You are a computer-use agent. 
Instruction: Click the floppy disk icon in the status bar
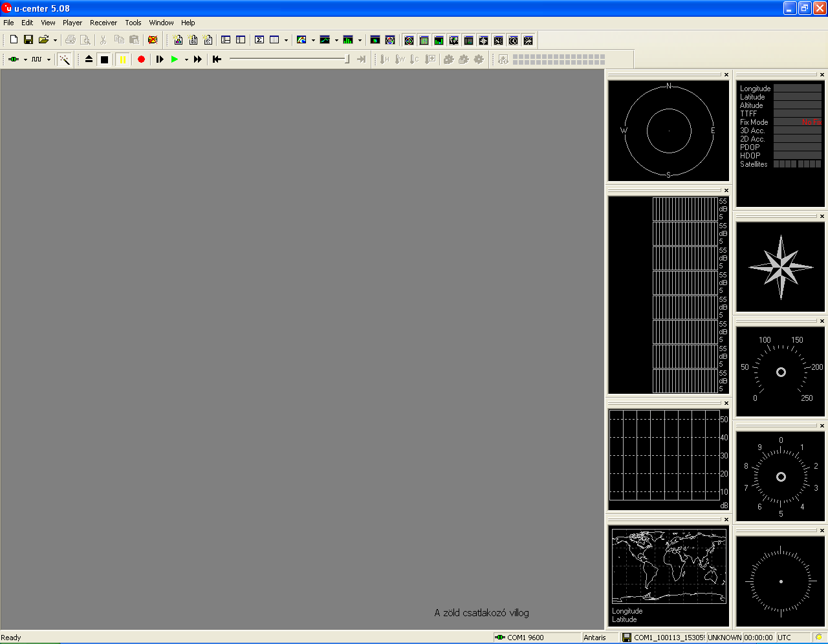[x=627, y=638]
